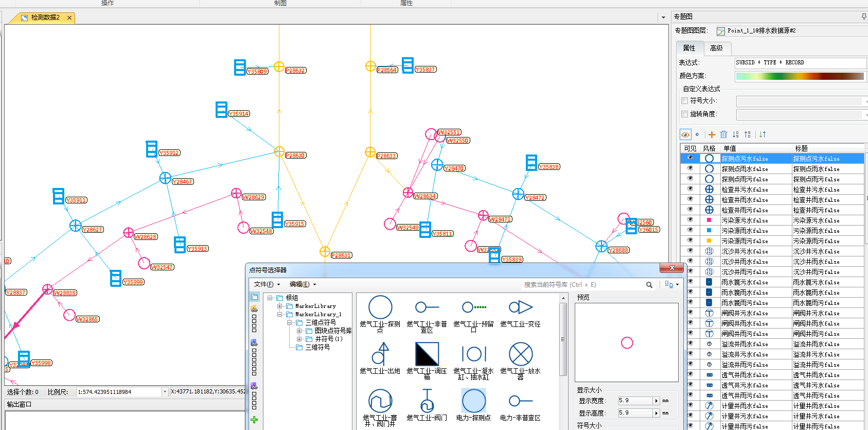
Task: Click the green plus icon in selector sidebar
Action: click(254, 420)
